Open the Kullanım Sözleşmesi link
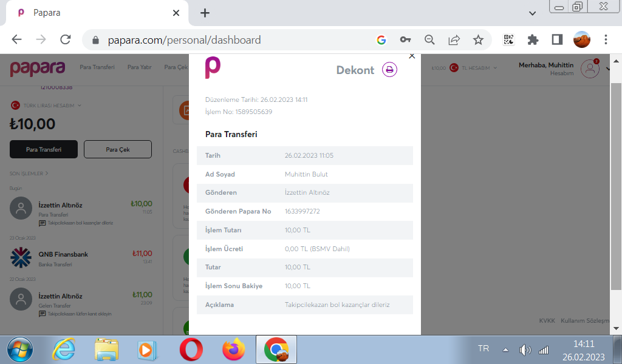Image resolution: width=622 pixels, height=364 pixels. tap(585, 320)
